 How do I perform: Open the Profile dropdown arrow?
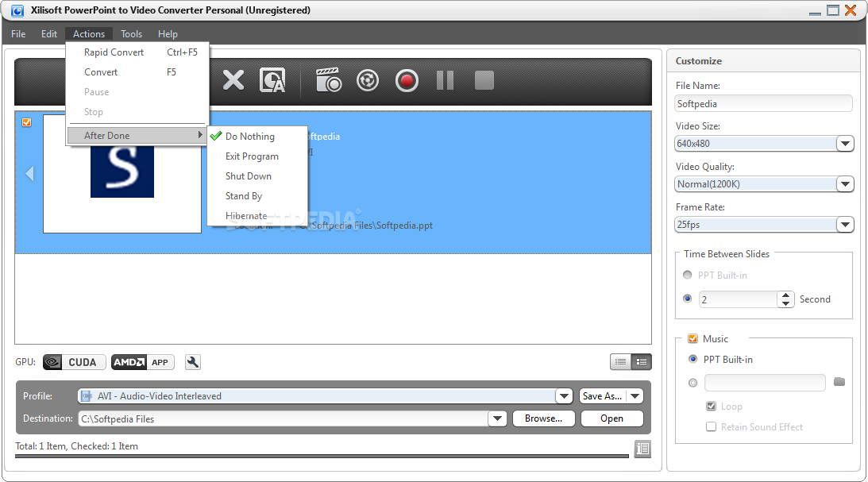564,396
